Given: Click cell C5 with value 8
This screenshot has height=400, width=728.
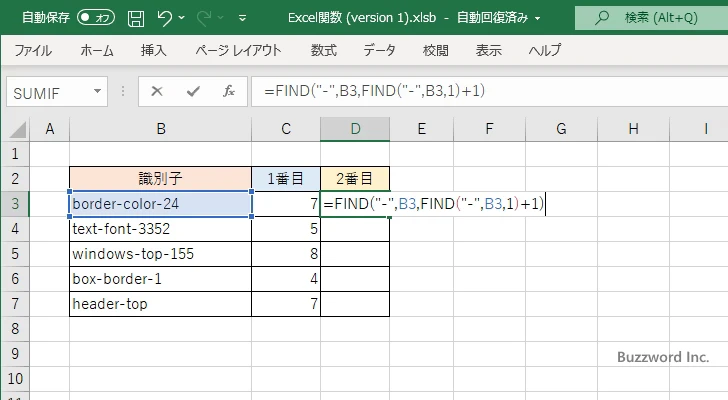Looking at the screenshot, I should point(286,254).
